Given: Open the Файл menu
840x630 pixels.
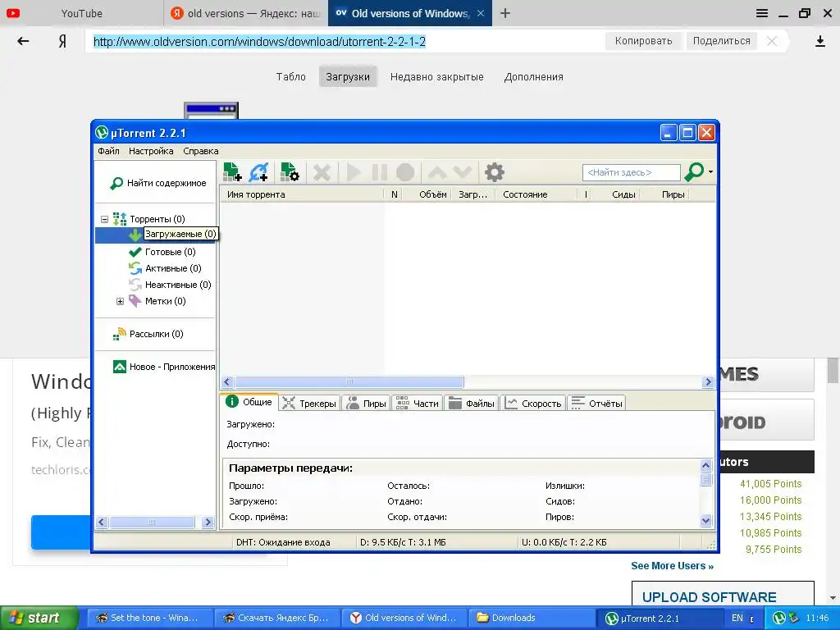Looking at the screenshot, I should [x=109, y=151].
